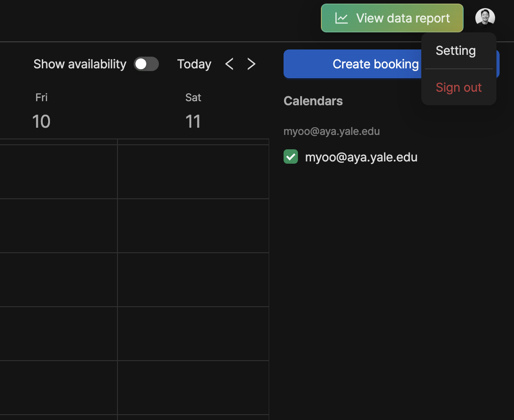
Task: Click the Calendars section heading
Action: click(313, 101)
